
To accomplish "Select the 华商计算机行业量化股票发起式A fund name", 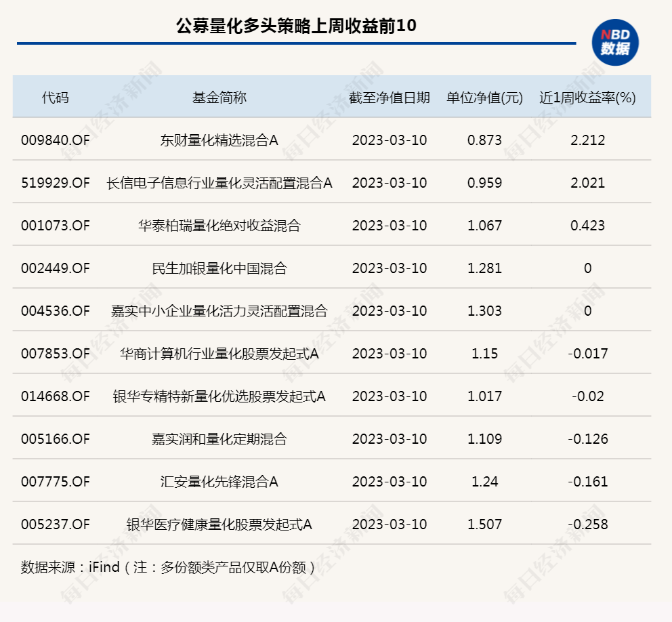I will [219, 354].
